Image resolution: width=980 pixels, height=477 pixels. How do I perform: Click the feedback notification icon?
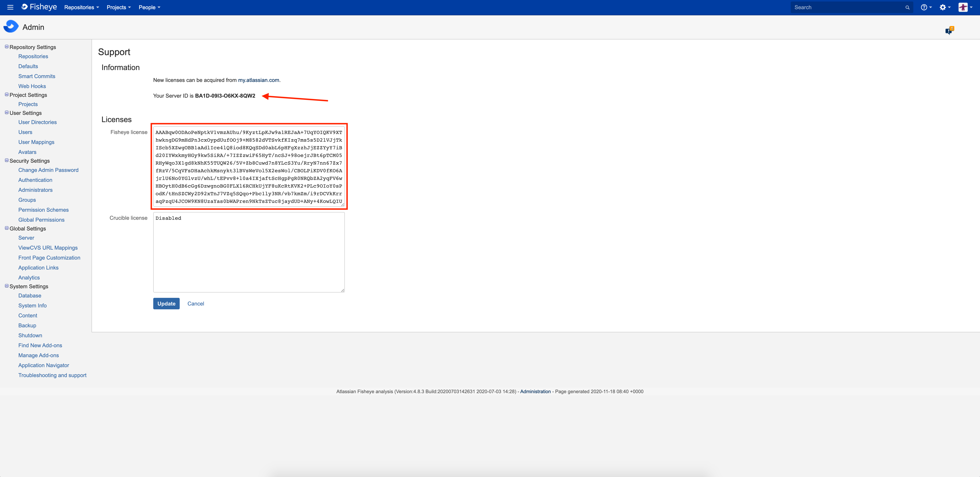[949, 31]
